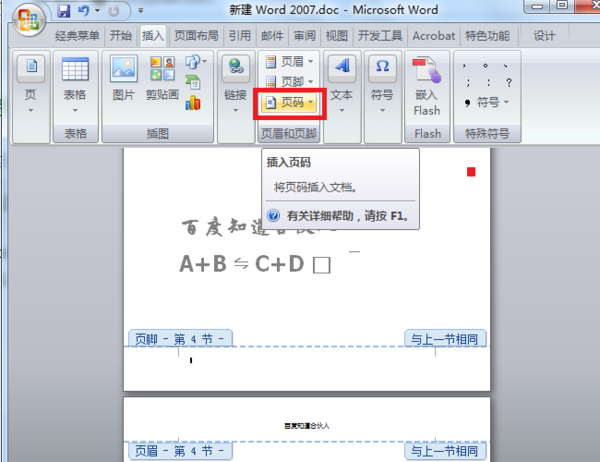Open the 符号 omega symbol dropdown

pos(382,85)
